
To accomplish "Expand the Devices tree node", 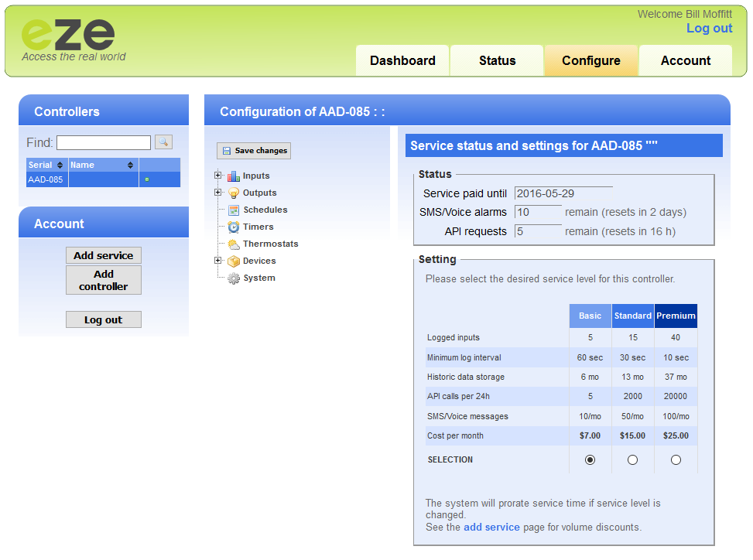I will pos(218,261).
